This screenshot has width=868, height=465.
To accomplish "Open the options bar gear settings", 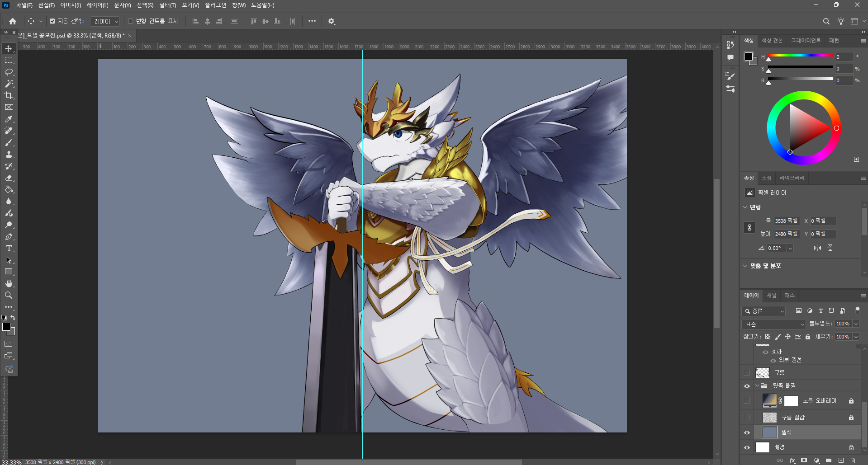I will (x=332, y=21).
